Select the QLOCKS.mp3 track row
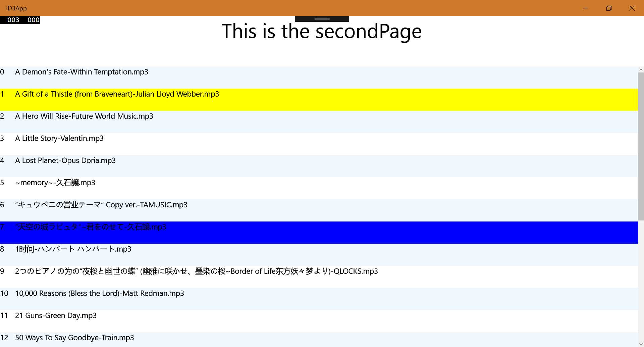 pos(319,277)
